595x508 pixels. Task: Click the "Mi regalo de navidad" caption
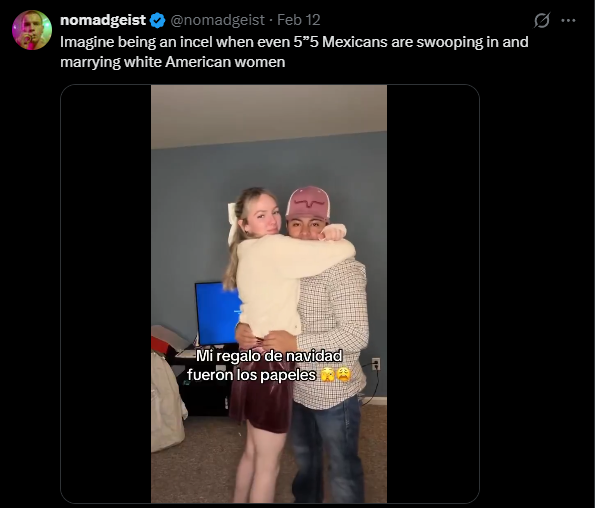(269, 356)
